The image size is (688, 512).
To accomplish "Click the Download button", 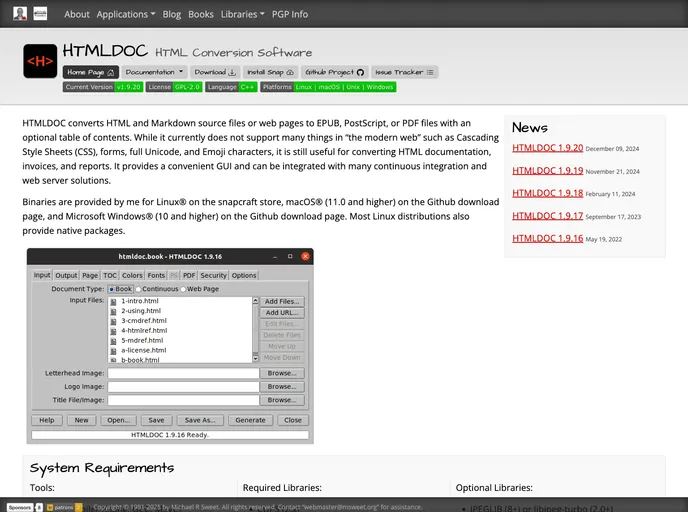I will coord(215,72).
